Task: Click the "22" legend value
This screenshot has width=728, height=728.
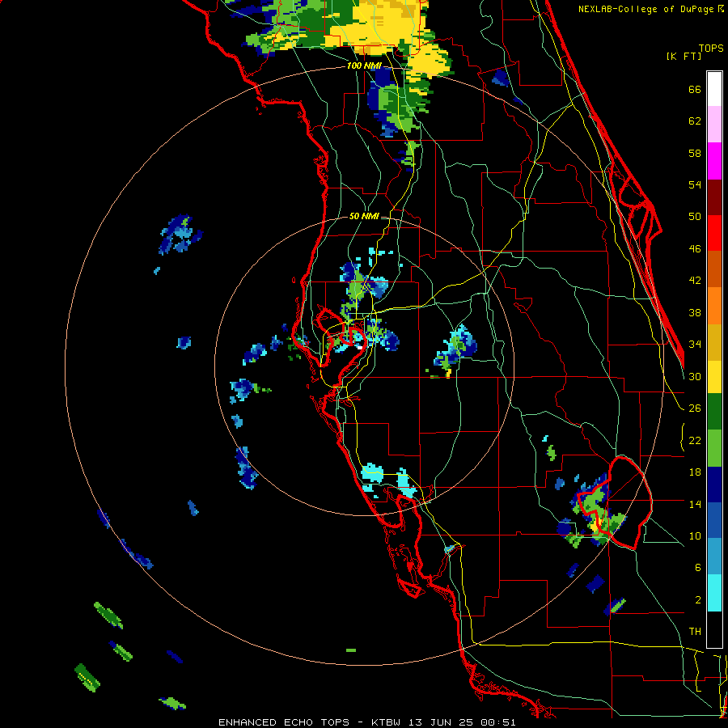Action: [x=695, y=440]
